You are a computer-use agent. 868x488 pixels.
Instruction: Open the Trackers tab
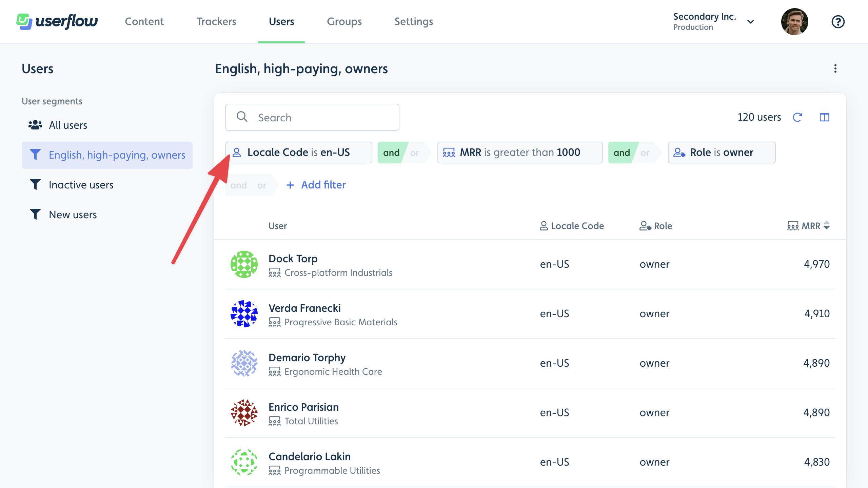click(x=216, y=21)
